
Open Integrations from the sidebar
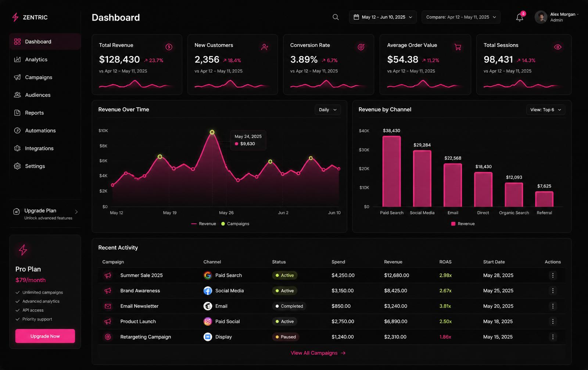click(45, 148)
